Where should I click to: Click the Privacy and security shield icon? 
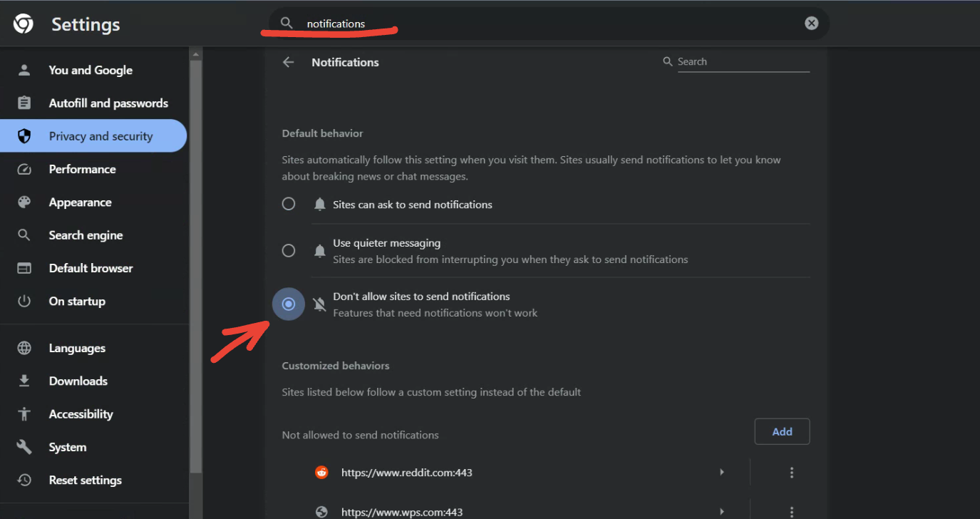24,136
